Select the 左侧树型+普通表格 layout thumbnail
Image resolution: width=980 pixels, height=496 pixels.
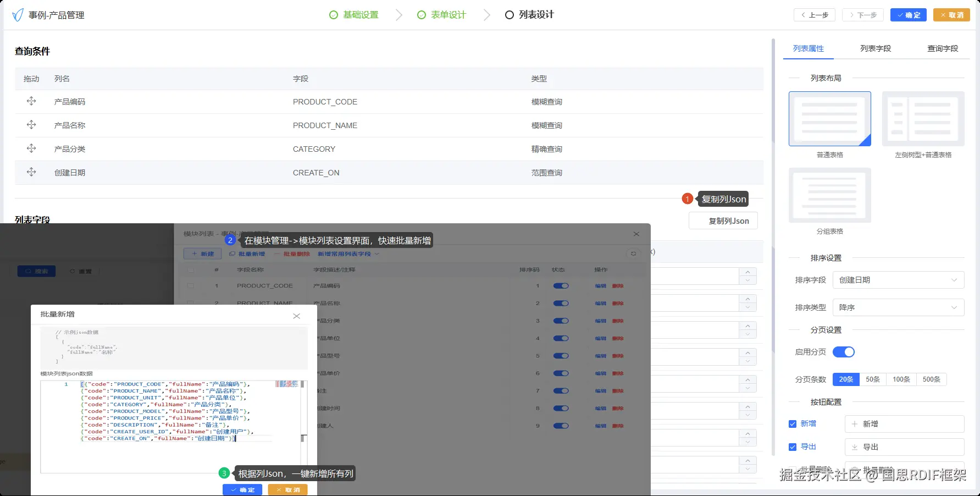923,118
